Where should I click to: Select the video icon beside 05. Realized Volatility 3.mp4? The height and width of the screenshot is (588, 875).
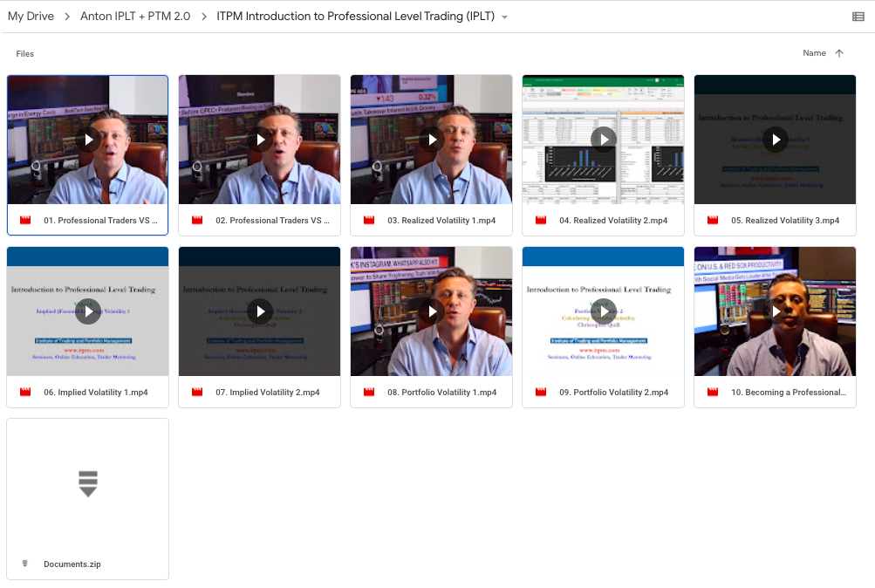coord(712,220)
